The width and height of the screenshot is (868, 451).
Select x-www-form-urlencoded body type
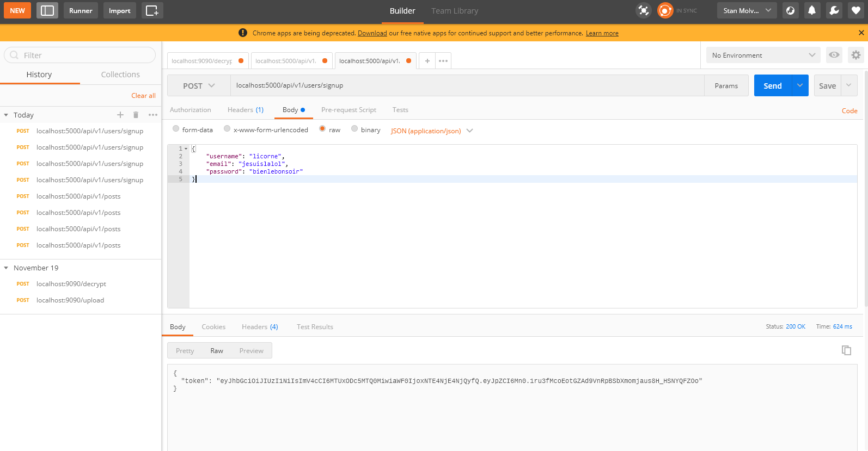coord(227,129)
